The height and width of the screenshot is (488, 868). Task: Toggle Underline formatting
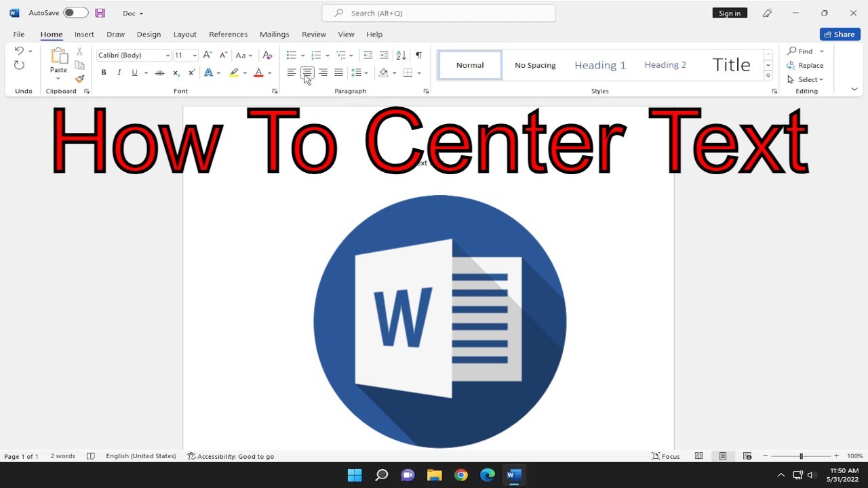[x=134, y=73]
